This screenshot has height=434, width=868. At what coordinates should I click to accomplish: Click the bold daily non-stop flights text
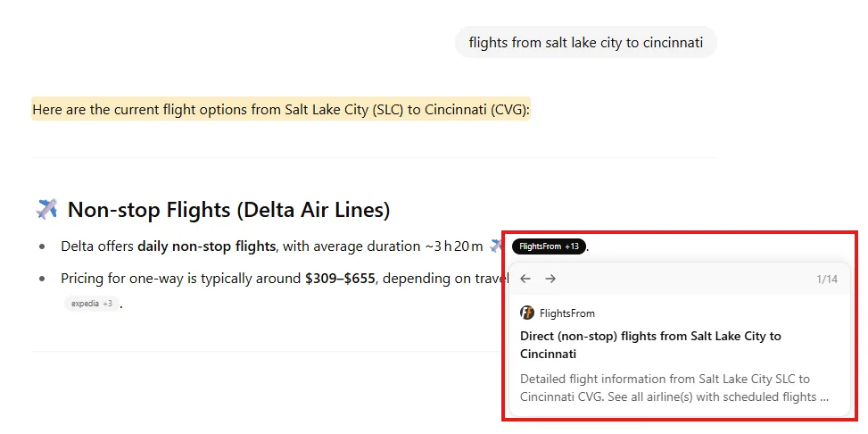pos(206,246)
